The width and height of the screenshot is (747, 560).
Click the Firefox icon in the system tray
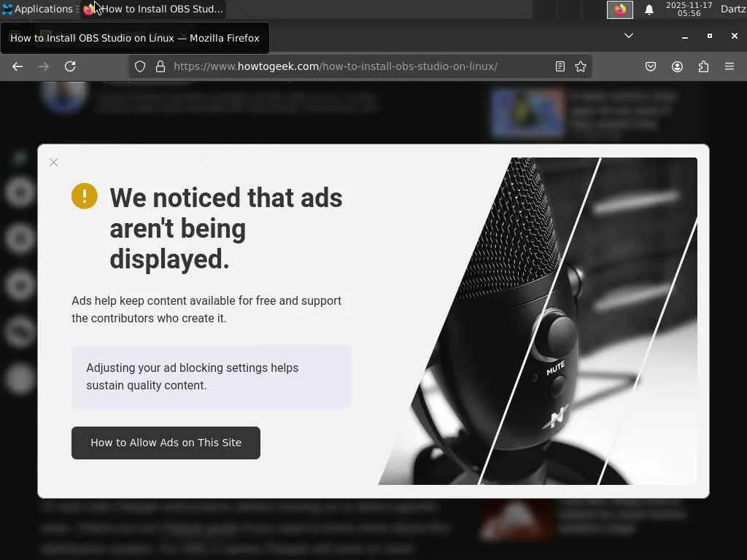point(620,9)
